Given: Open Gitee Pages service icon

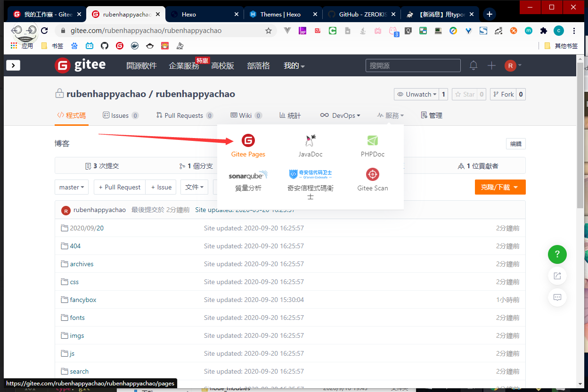Looking at the screenshot, I should point(248,140).
